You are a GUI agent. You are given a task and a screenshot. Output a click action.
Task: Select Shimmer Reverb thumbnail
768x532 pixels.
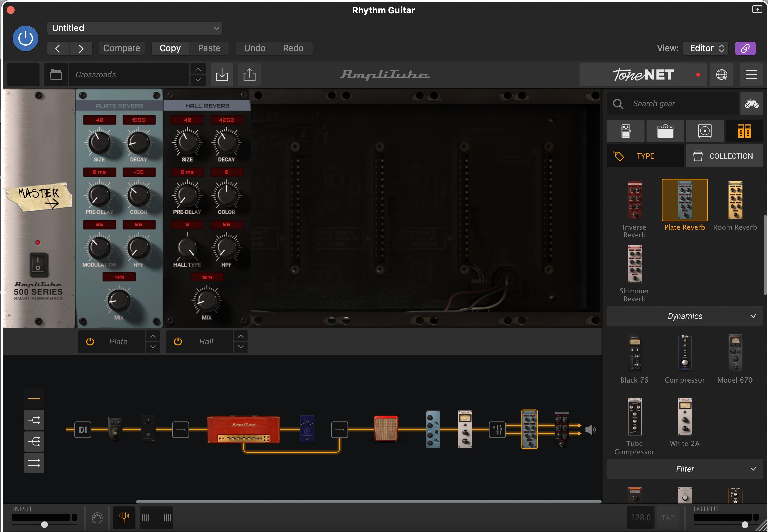(634, 264)
